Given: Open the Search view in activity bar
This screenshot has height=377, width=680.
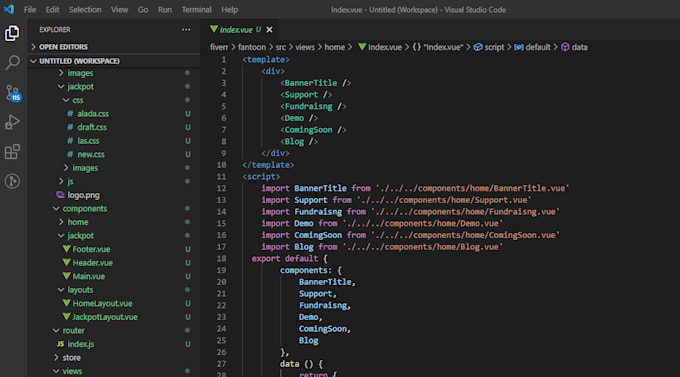Looking at the screenshot, I should (12, 62).
